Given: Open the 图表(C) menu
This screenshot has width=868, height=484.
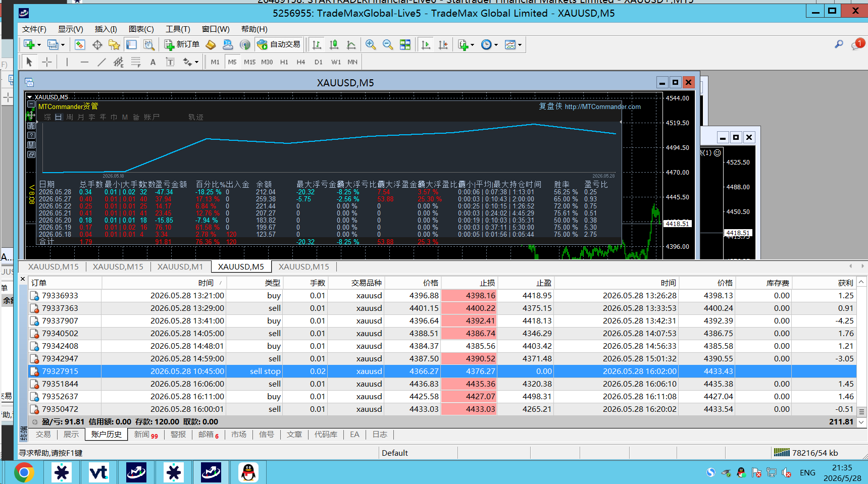Looking at the screenshot, I should pyautogui.click(x=141, y=29).
